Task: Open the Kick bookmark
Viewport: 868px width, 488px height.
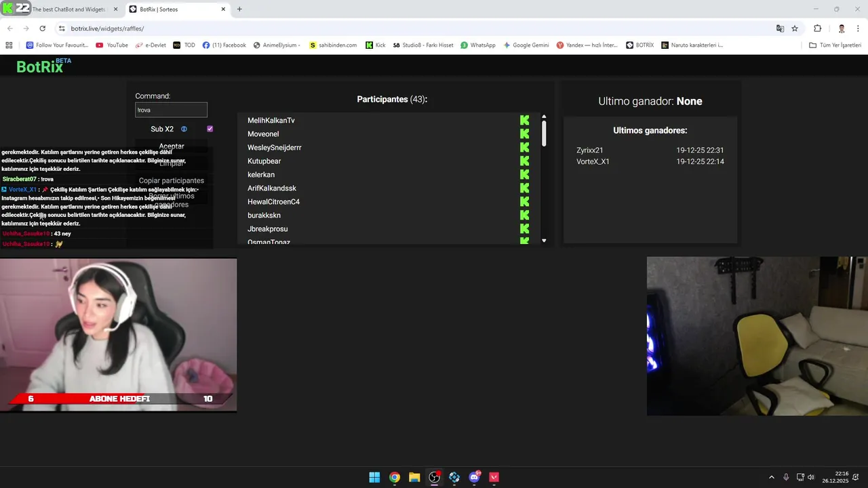Action: tap(375, 45)
